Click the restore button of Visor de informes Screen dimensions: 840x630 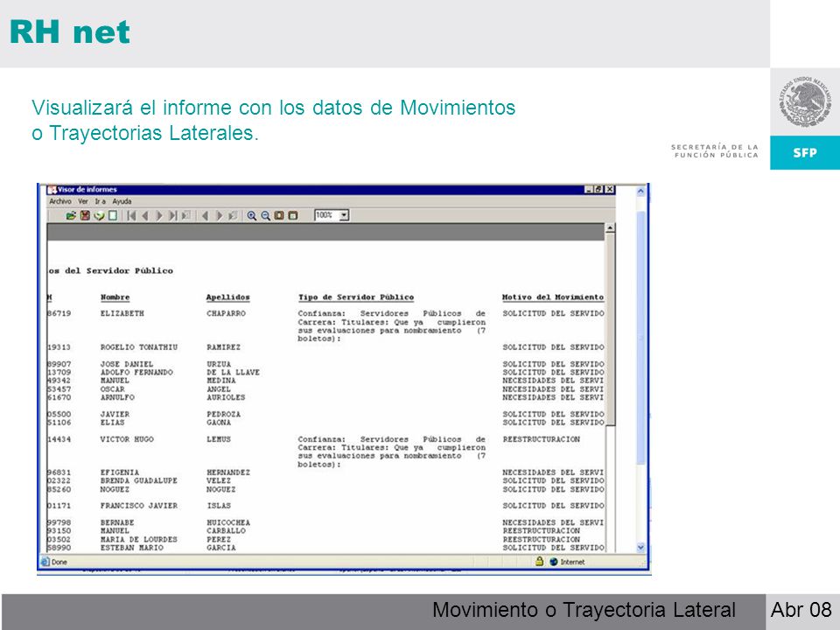coord(598,190)
